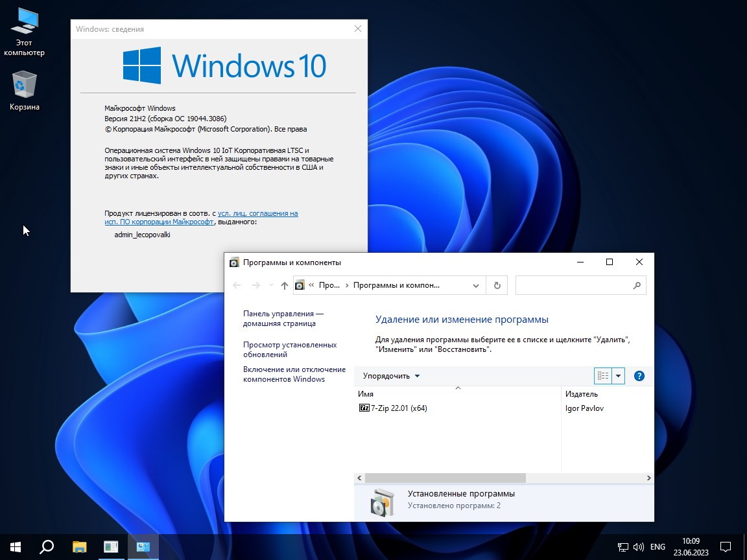Image resolution: width=747 pixels, height=560 pixels.
Task: Switch input language 'ENG' indicator
Action: pos(658,547)
